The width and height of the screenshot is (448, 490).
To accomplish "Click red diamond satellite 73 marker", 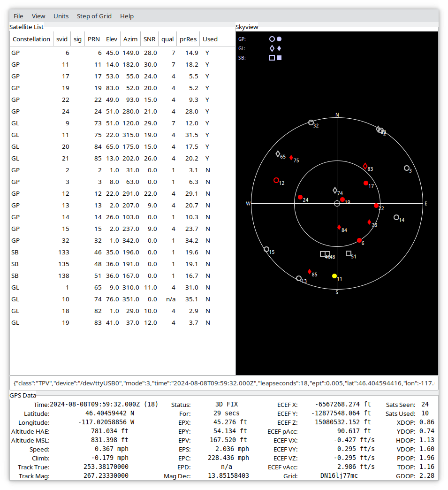I will (369, 222).
